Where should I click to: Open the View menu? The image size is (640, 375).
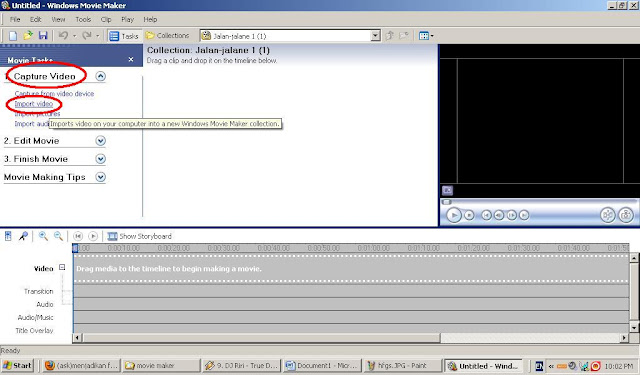(58, 19)
